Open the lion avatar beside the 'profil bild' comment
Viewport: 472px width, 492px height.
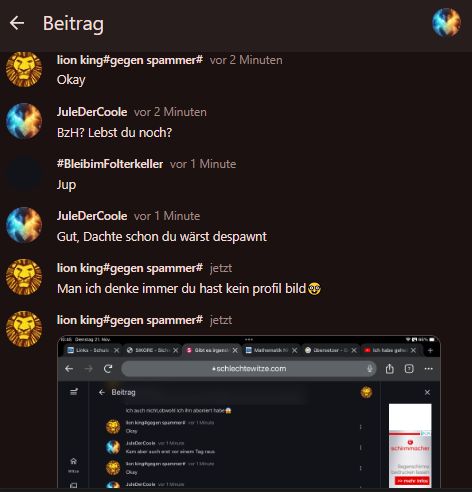click(24, 277)
